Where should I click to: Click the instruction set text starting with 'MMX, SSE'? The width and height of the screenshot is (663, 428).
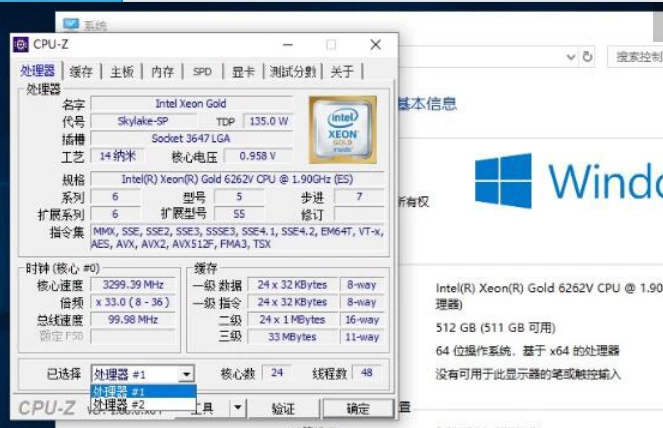point(238,238)
